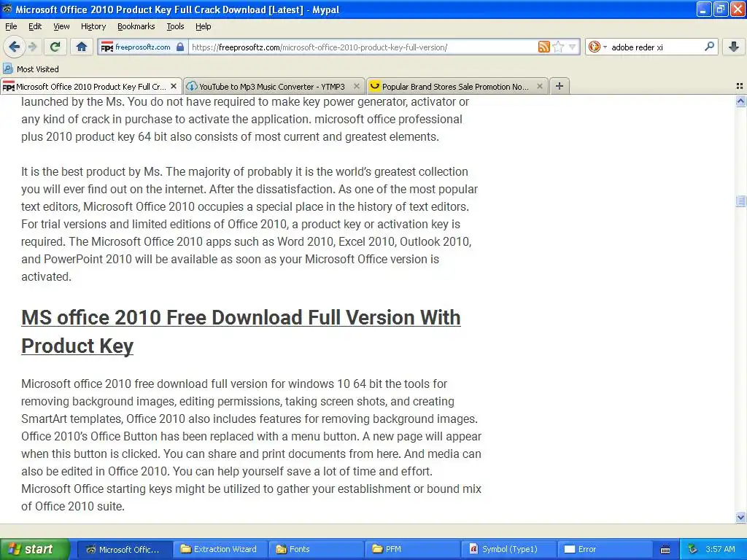Open the Home page button
This screenshot has height=560, width=747.
coord(82,47)
